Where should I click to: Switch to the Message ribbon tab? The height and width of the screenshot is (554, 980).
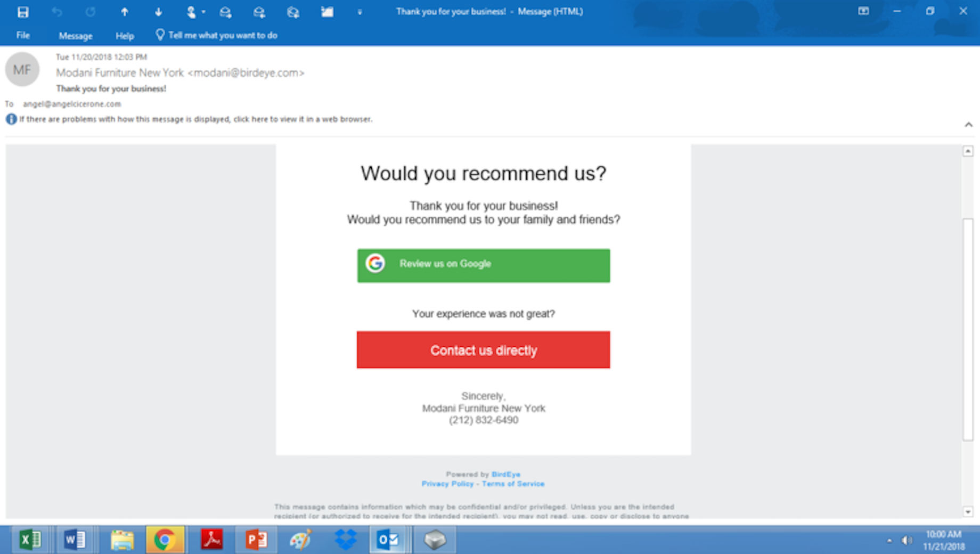pyautogui.click(x=75, y=36)
